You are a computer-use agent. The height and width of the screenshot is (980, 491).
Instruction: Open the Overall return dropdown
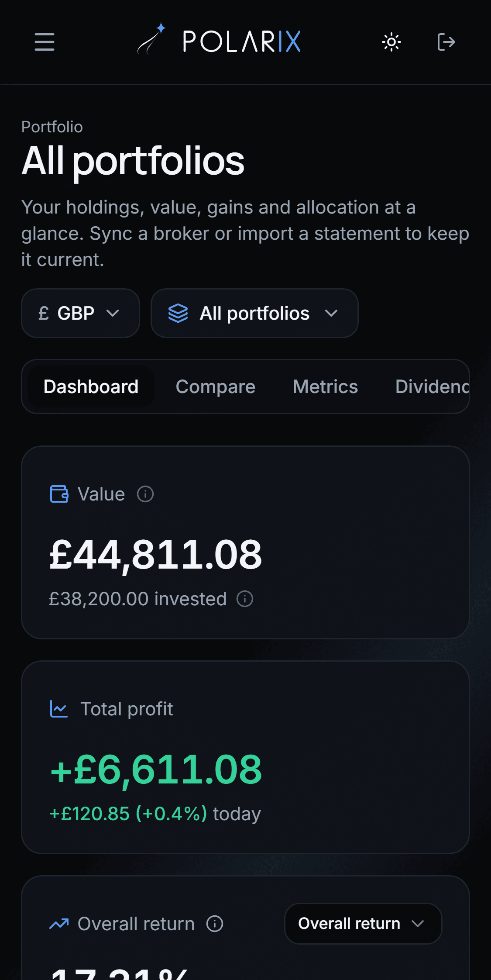[x=363, y=924]
